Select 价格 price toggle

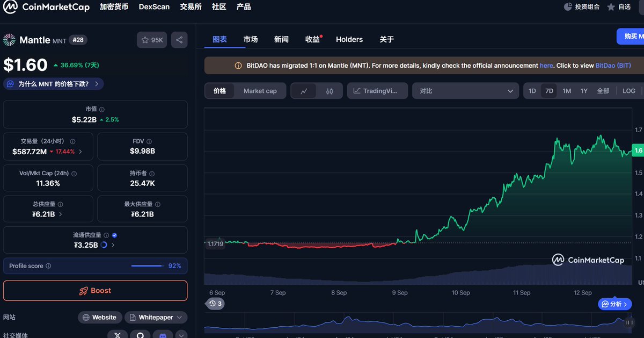219,91
